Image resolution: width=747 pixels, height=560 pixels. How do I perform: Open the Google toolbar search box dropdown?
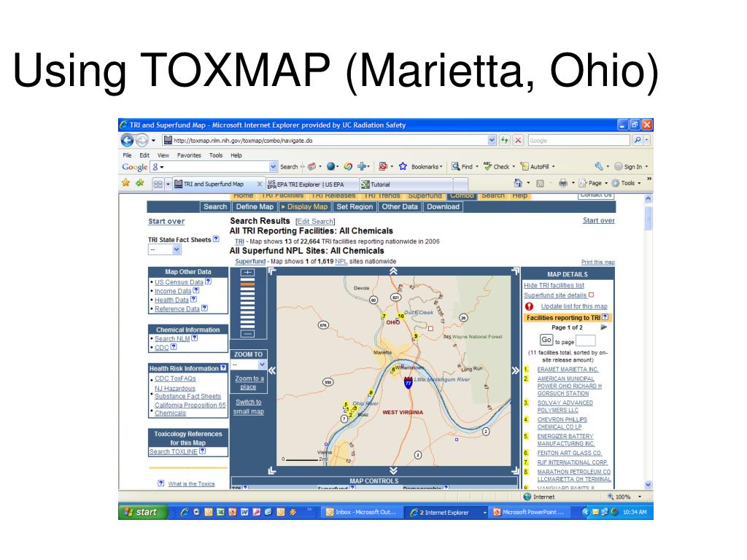(273, 167)
